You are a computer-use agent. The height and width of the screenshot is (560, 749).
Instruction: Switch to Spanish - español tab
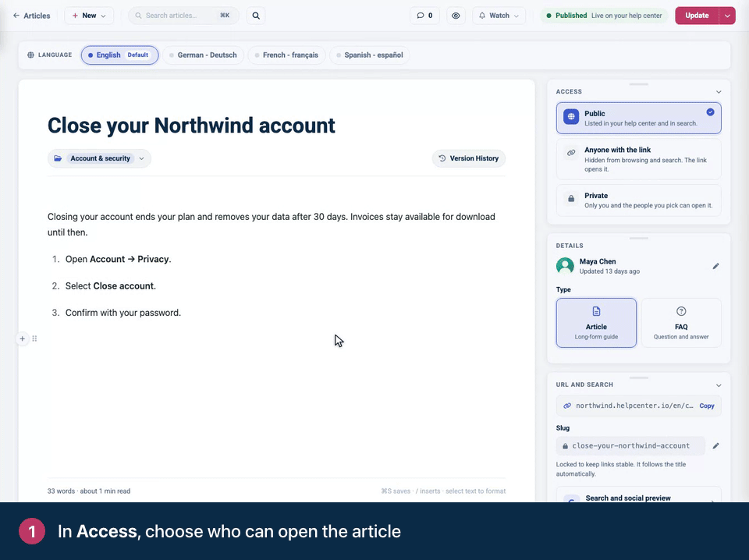point(370,55)
